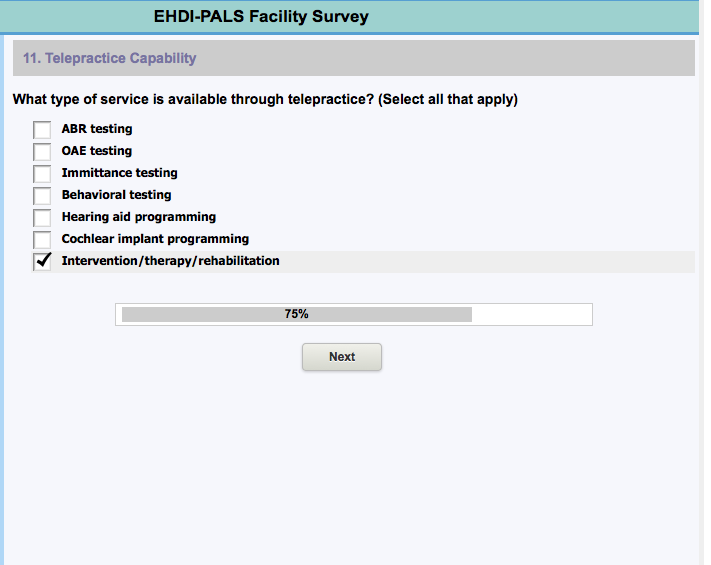Check the ABR testing checkbox
This screenshot has width=711, height=565.
[42, 130]
